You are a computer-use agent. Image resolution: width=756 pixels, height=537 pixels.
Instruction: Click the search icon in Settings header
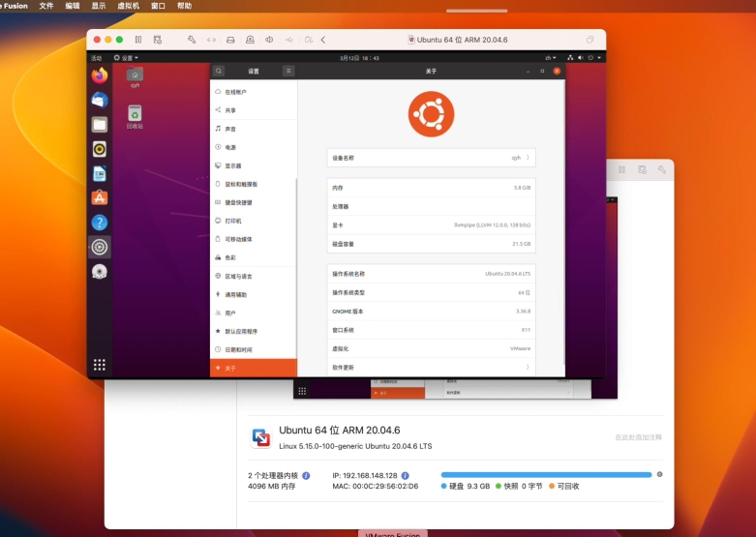pos(219,71)
